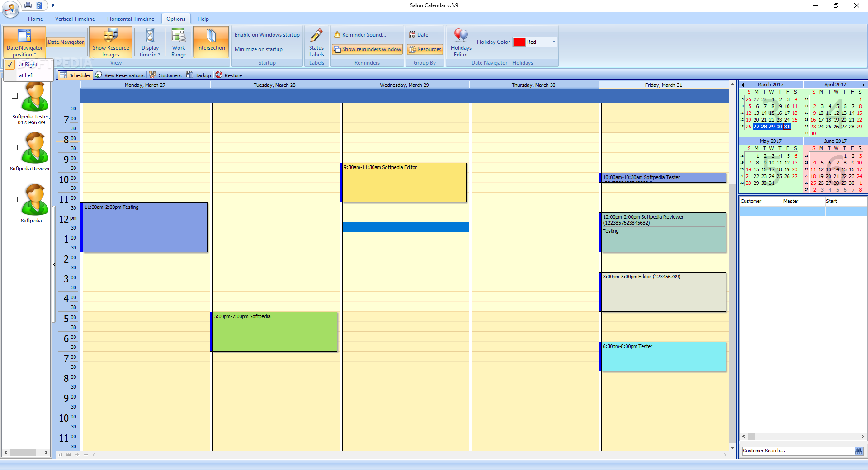Viewport: 868px width, 470px height.
Task: Click the help question mark icon
Action: coord(39,5)
